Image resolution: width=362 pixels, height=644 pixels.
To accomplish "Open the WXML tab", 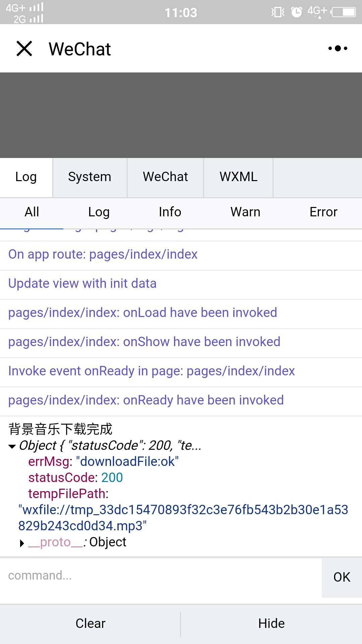I will coord(239,177).
